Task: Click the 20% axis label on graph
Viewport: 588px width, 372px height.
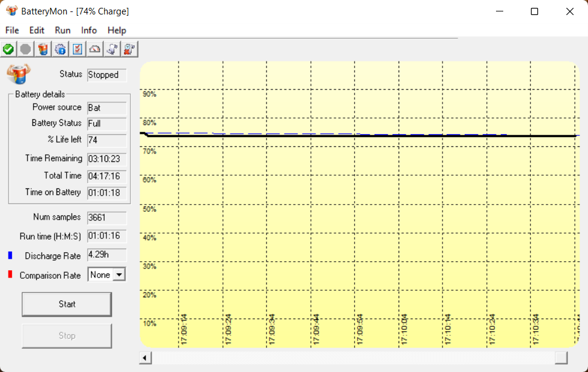Action: pyautogui.click(x=149, y=295)
